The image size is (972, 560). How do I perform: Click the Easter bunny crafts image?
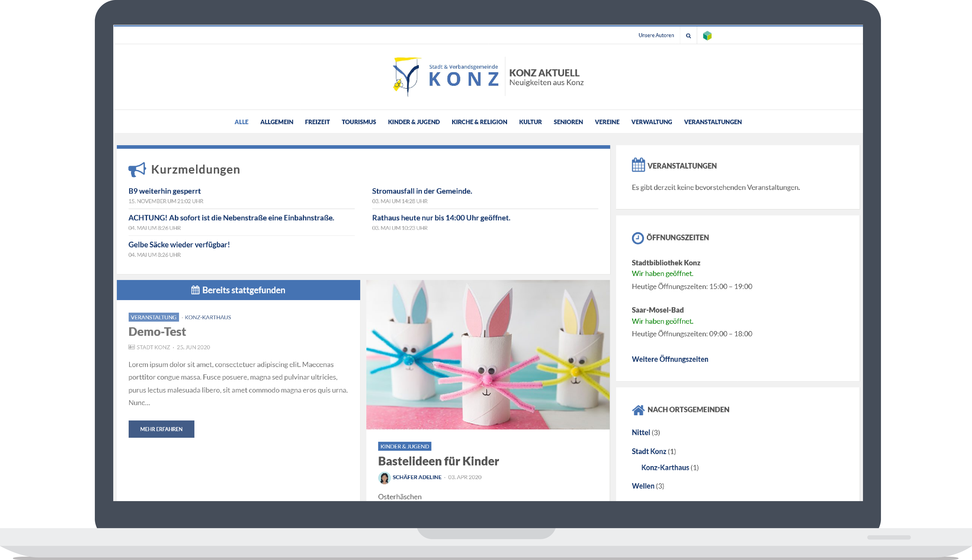(488, 355)
